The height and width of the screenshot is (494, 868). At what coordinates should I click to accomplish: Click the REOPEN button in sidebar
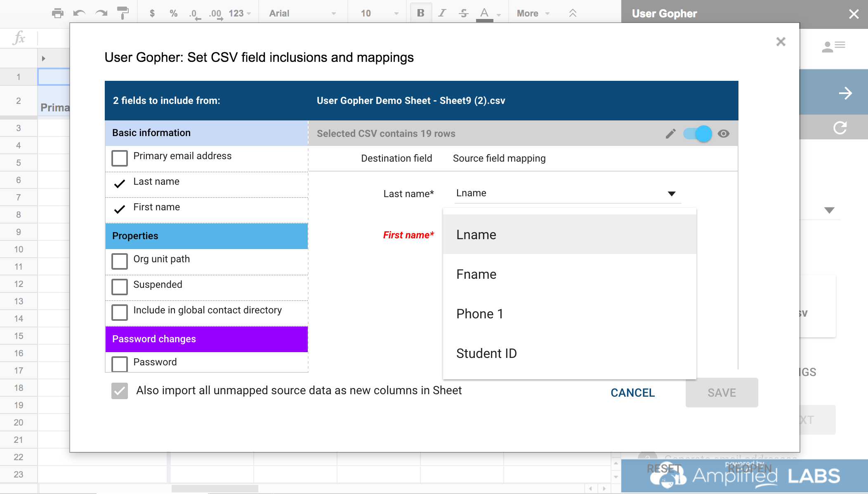coord(750,469)
